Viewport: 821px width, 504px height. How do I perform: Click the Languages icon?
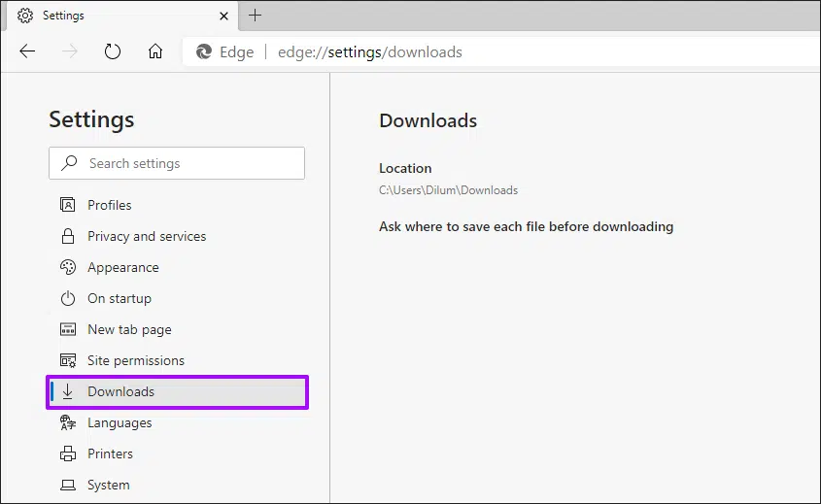pyautogui.click(x=68, y=422)
